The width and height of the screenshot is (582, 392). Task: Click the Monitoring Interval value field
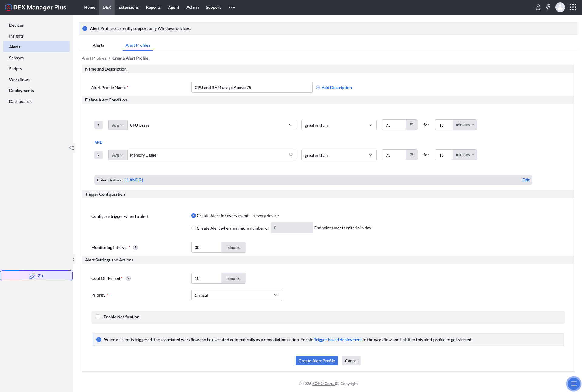pos(206,247)
